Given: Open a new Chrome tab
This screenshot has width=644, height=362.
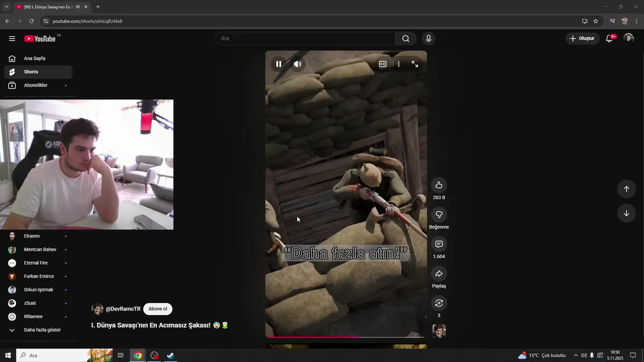Looking at the screenshot, I should pyautogui.click(x=98, y=7).
